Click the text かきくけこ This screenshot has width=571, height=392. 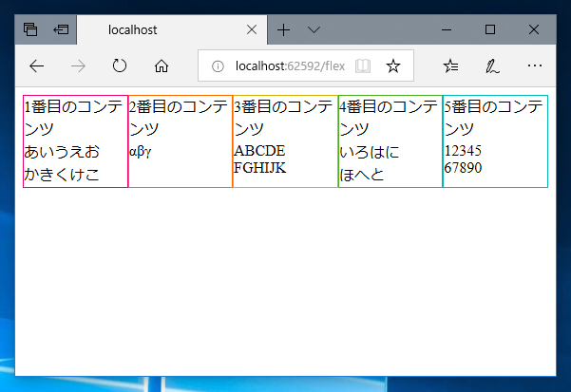click(62, 175)
